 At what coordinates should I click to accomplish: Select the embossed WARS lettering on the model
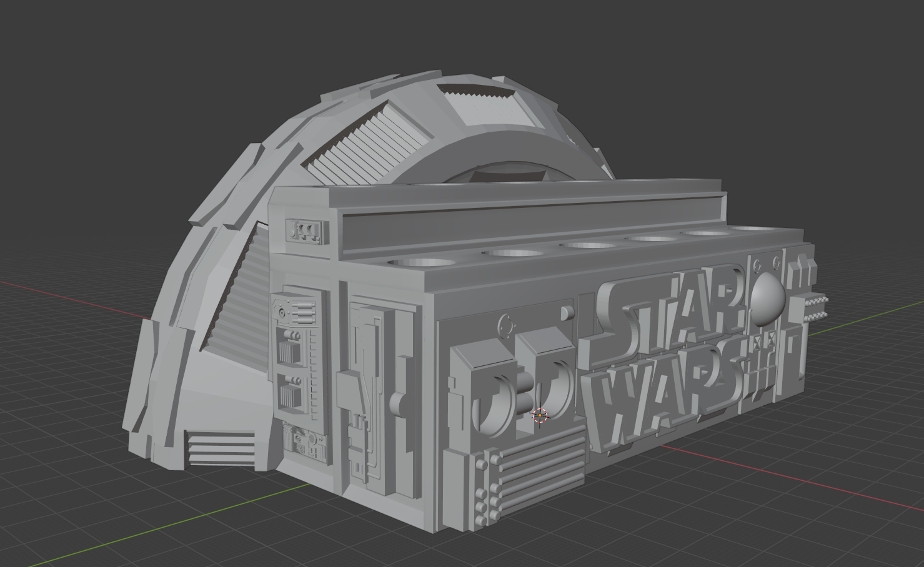coord(663,397)
